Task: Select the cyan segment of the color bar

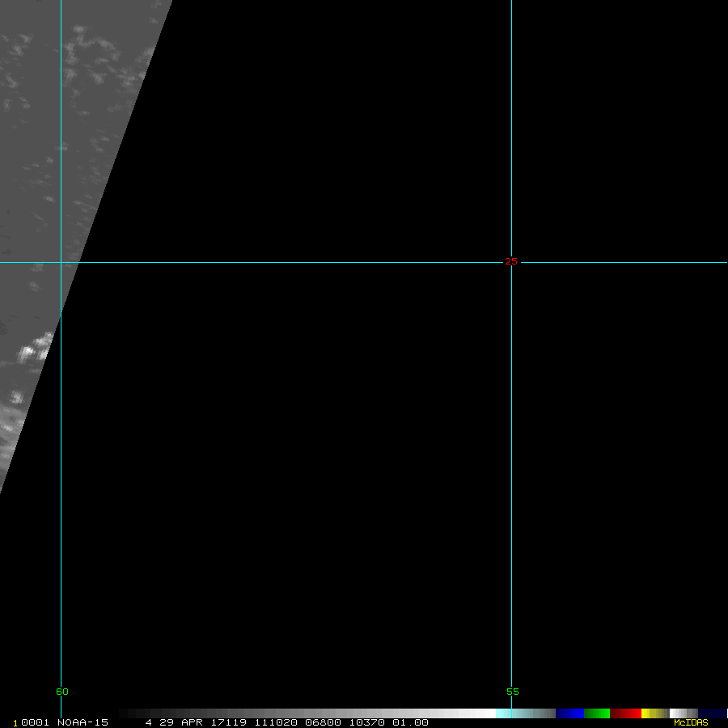Action: [x=505, y=713]
